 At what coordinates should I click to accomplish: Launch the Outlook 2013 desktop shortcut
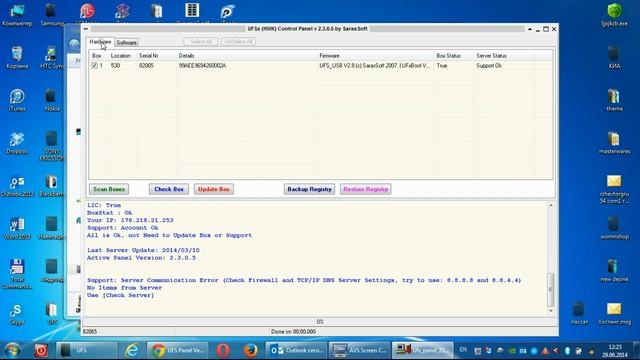click(17, 186)
